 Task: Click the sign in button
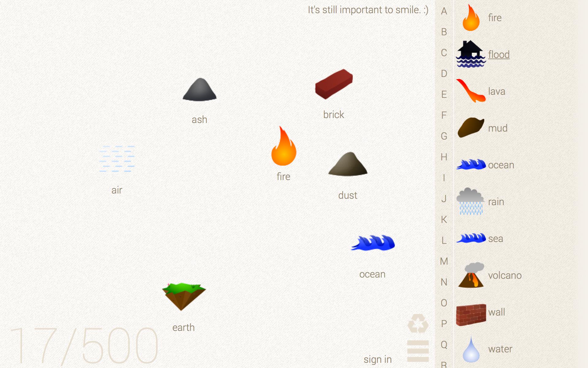tap(377, 359)
